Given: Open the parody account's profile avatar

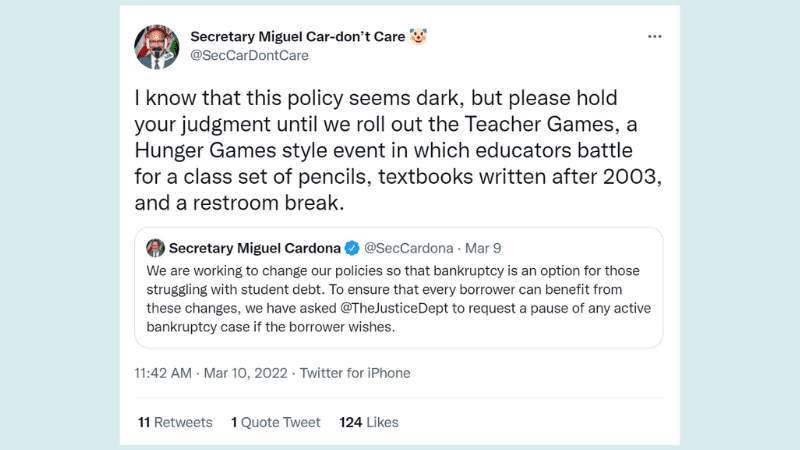Looking at the screenshot, I should click(x=158, y=47).
